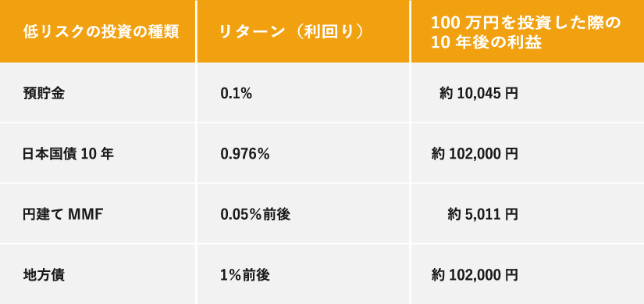Click the 10年後の利益 column header

click(527, 32)
